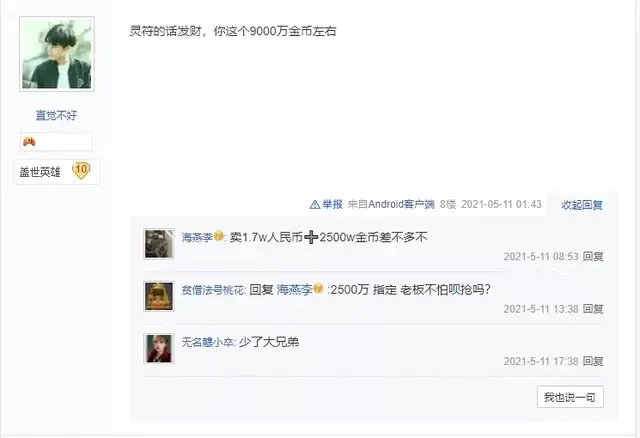
Task: Collapse replies via 收起回复
Action: (582, 205)
